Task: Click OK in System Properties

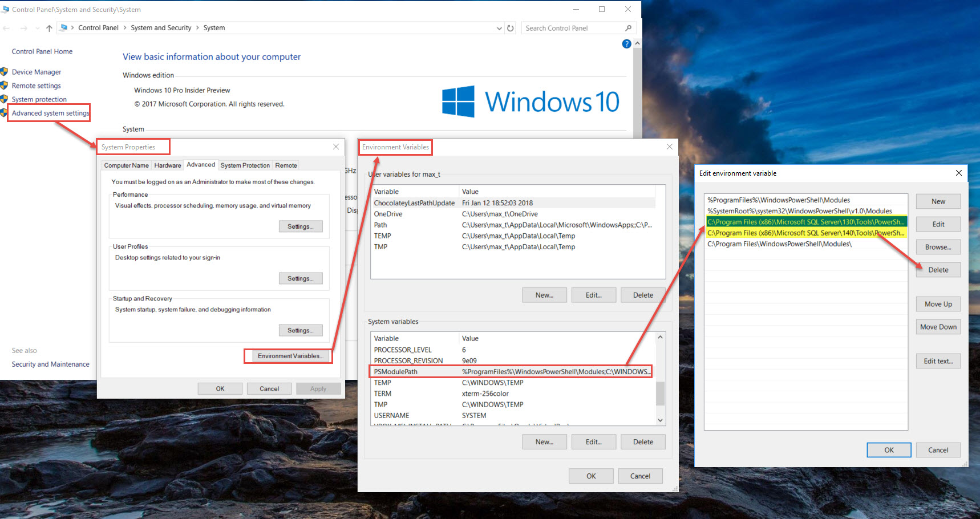Action: coord(220,388)
